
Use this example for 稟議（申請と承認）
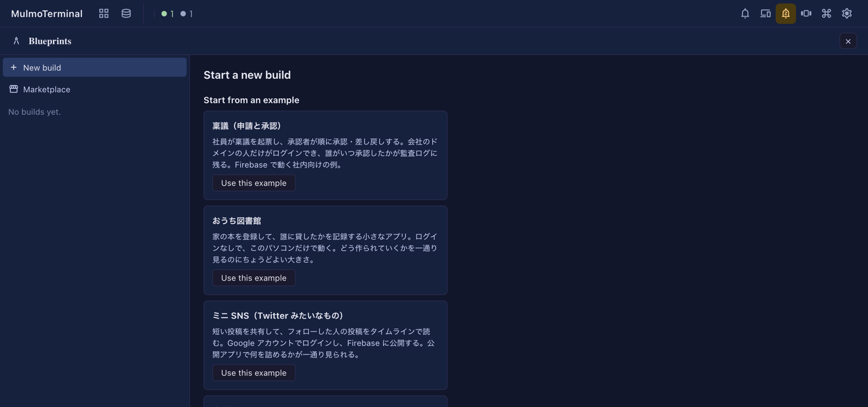254,183
